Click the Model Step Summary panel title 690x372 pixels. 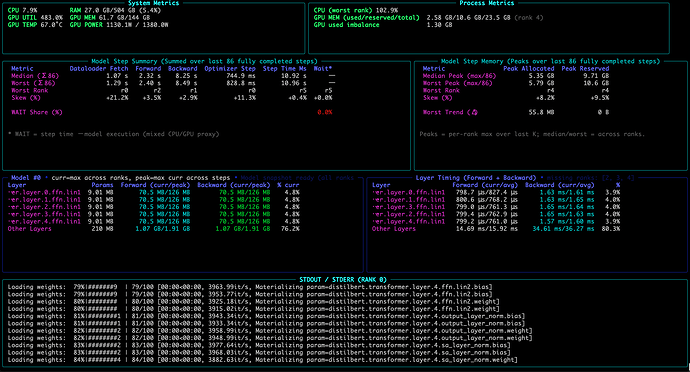[204, 61]
